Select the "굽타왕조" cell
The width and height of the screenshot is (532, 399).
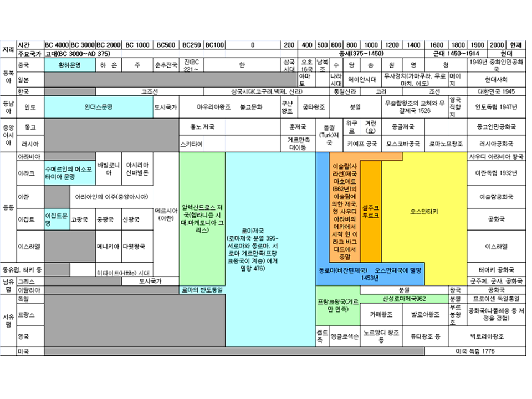(314, 107)
